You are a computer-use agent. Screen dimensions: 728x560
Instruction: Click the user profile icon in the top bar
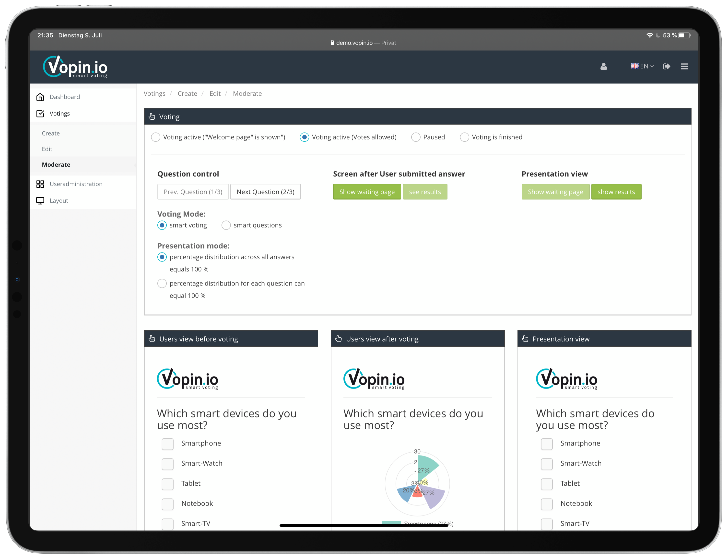pos(604,66)
